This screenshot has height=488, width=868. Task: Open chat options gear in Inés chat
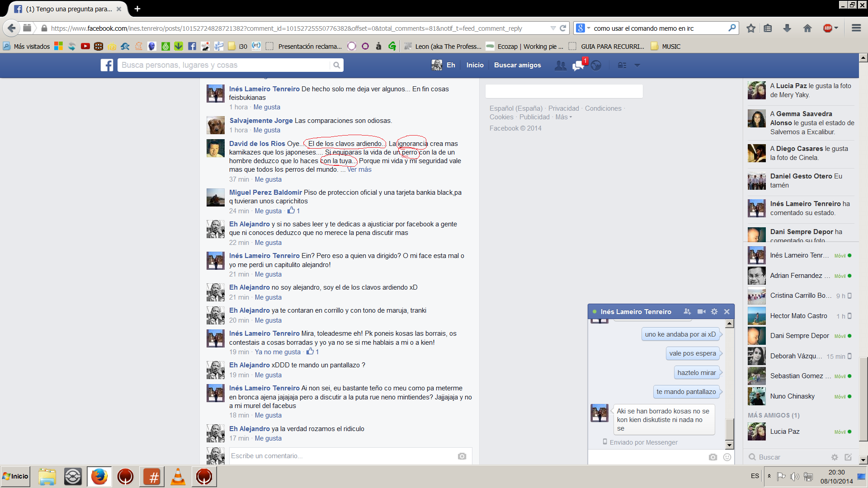tap(714, 311)
